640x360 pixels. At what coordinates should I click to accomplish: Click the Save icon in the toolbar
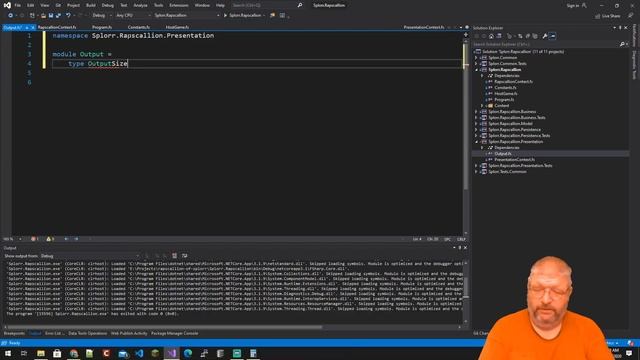pyautogui.click(x=51, y=16)
